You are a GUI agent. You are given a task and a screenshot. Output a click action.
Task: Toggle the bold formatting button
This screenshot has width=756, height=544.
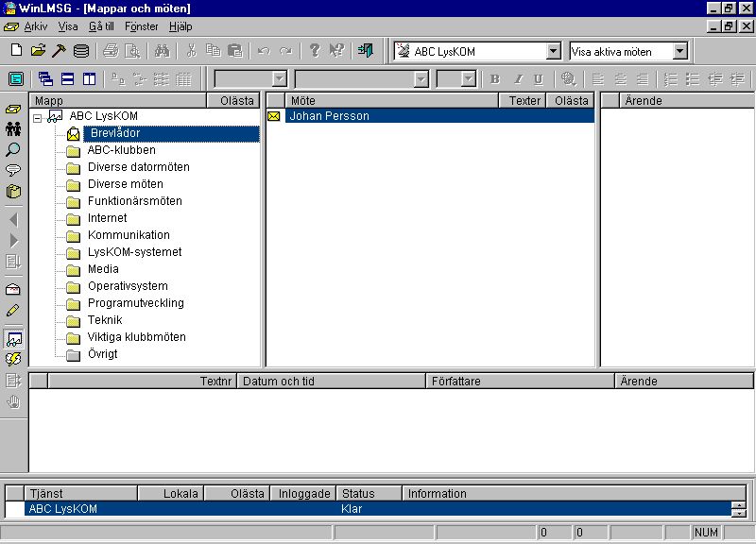point(495,79)
